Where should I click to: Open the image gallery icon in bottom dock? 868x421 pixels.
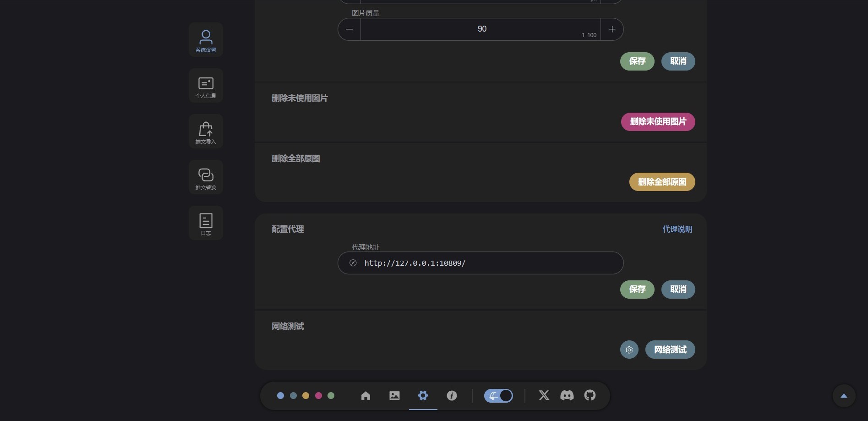[394, 395]
